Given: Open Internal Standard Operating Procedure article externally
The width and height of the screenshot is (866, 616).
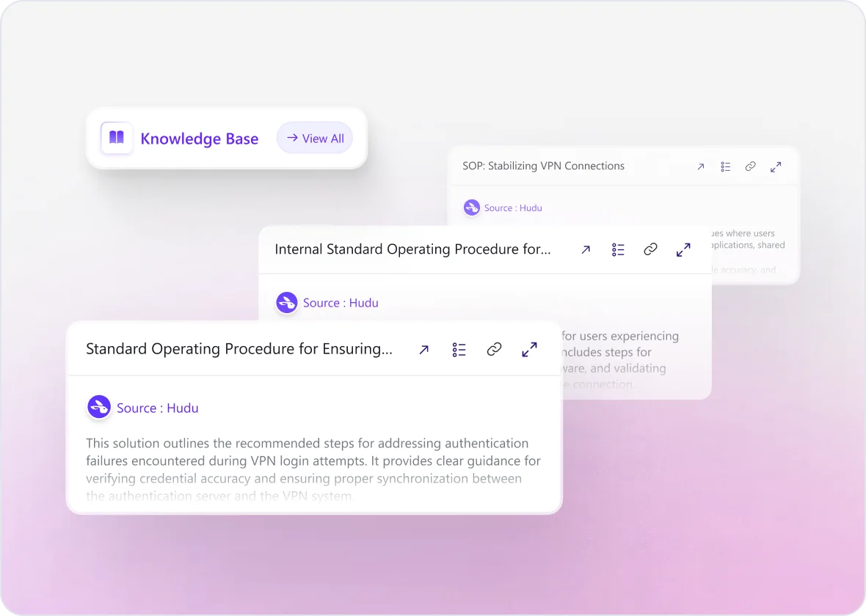Looking at the screenshot, I should point(586,249).
